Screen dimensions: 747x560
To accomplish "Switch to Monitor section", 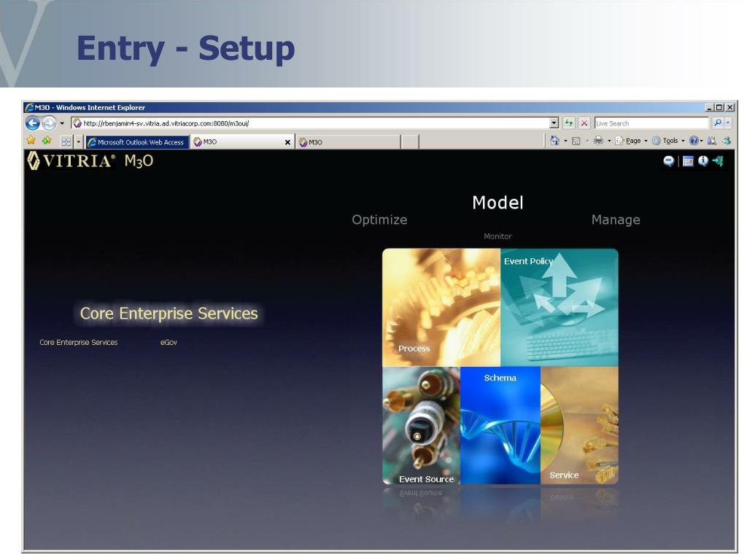I will 498,236.
